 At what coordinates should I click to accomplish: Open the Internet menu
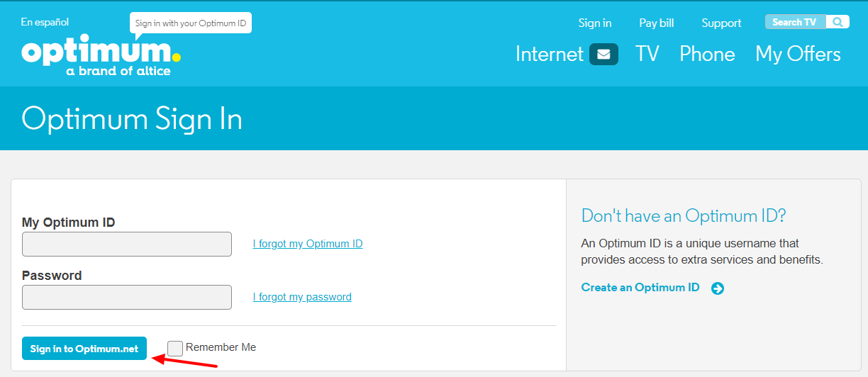coord(550,55)
